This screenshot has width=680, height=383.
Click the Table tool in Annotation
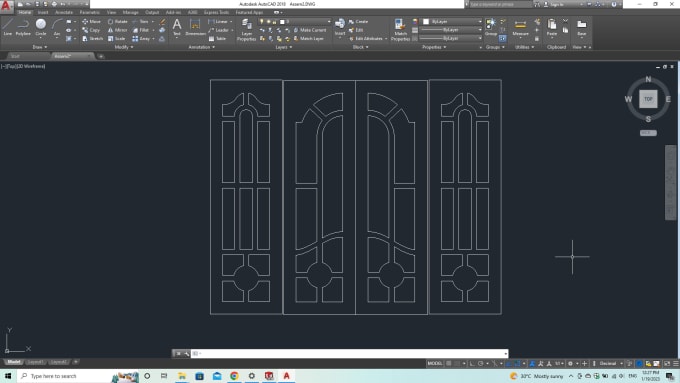[x=218, y=39]
